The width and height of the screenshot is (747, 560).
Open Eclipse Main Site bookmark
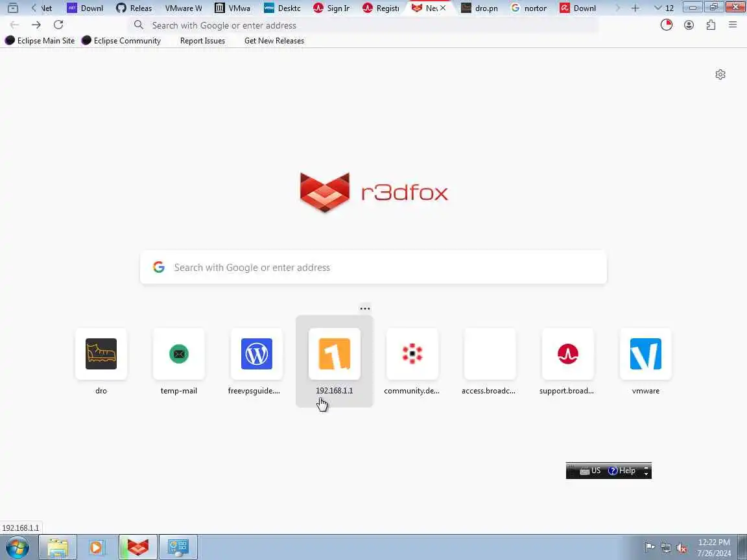coord(40,40)
